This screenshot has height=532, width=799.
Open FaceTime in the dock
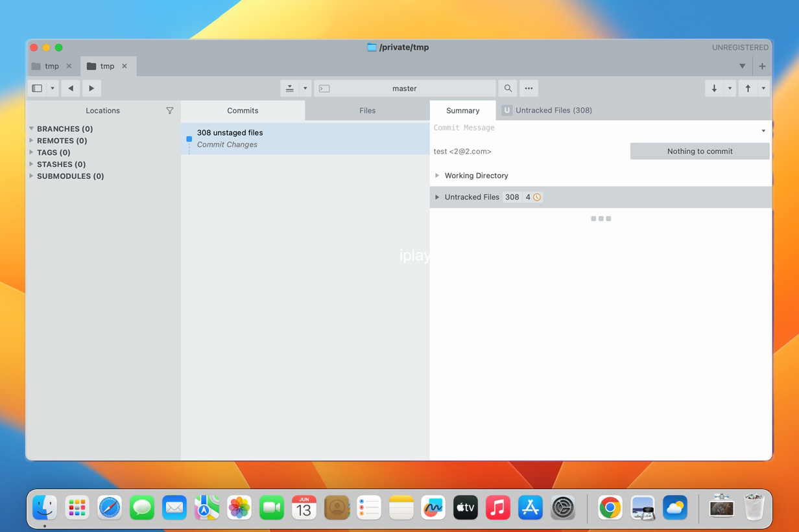pos(272,508)
